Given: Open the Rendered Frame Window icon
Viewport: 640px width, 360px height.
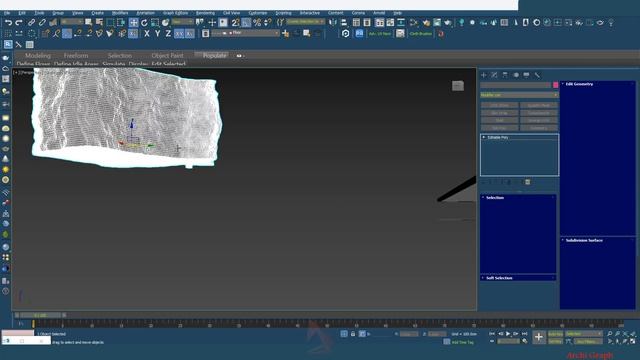Looking at the screenshot, I should tap(437, 23).
